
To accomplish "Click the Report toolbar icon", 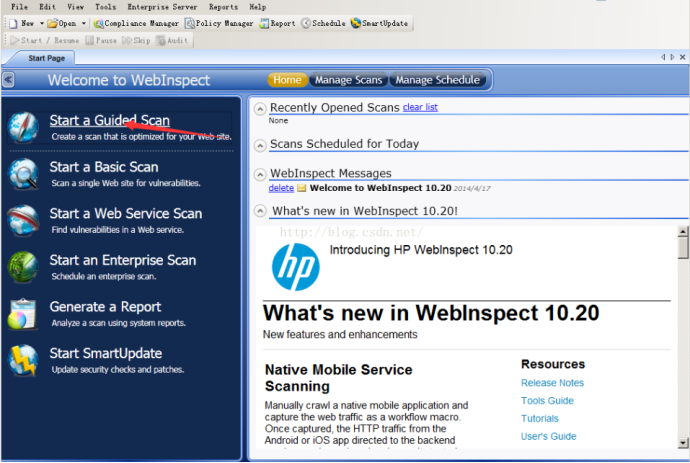I will 264,23.
